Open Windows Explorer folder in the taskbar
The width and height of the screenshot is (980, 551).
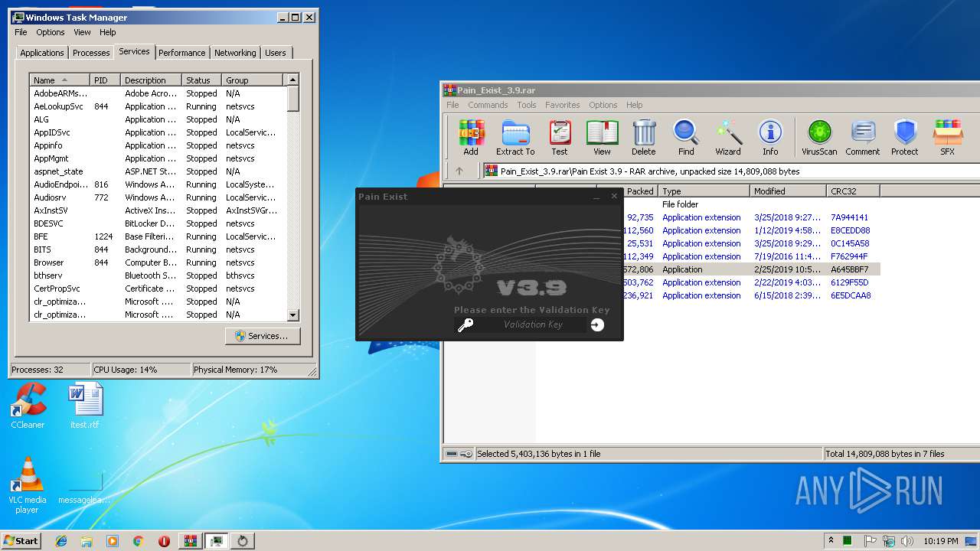(87, 541)
